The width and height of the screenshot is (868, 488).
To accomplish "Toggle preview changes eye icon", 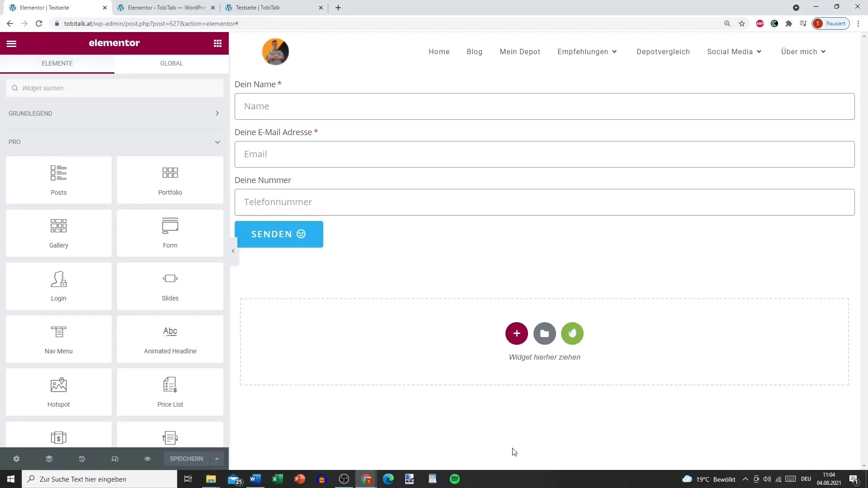I will [147, 459].
